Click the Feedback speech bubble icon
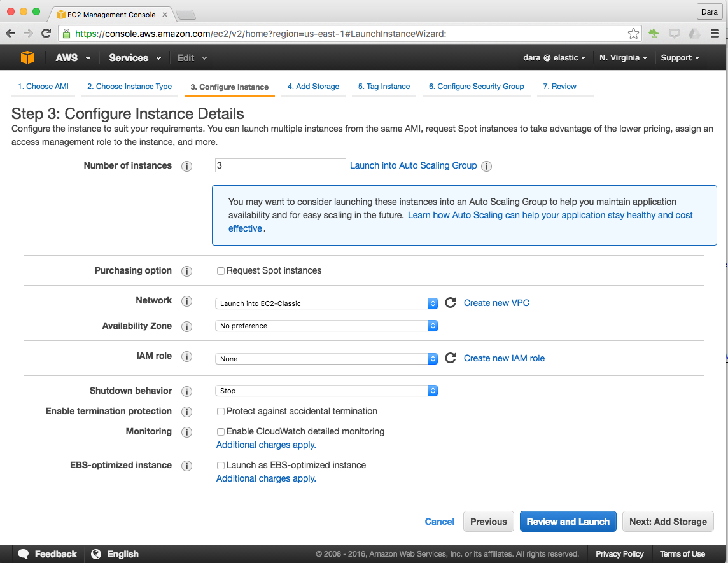 (23, 553)
